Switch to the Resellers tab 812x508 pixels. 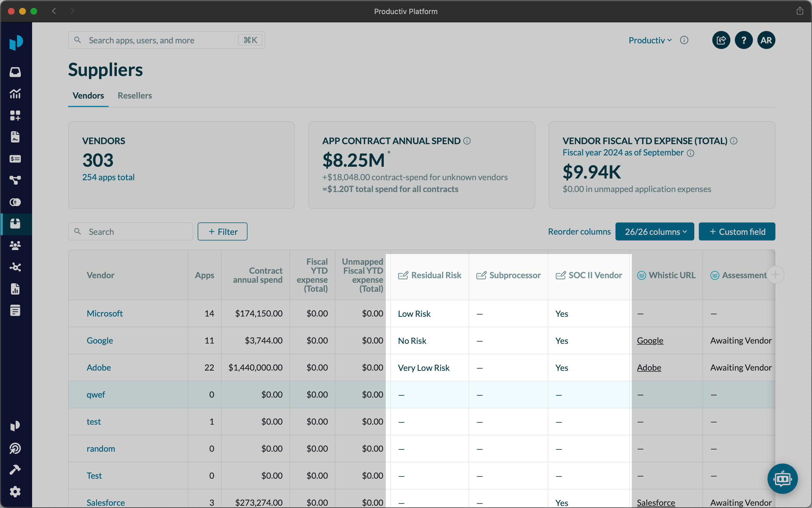click(x=135, y=95)
